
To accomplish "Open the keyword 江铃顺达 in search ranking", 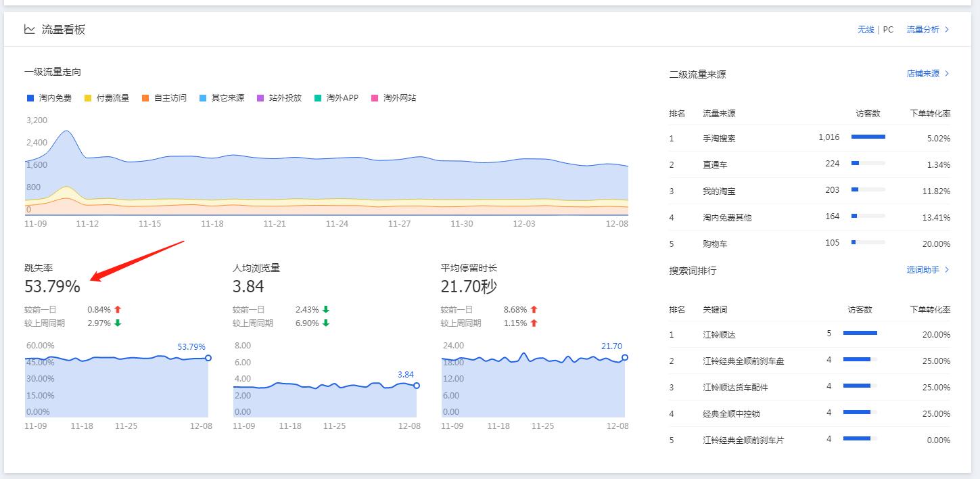I will (x=719, y=334).
